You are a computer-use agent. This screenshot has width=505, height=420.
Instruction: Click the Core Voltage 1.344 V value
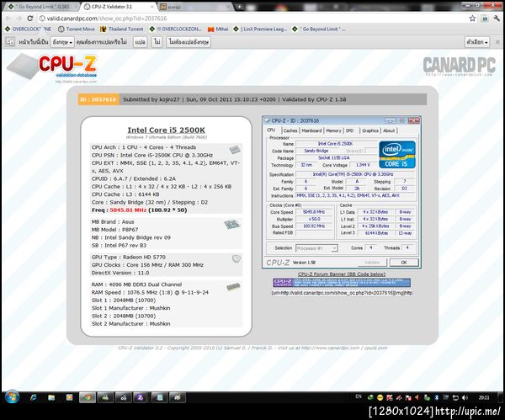[363, 165]
